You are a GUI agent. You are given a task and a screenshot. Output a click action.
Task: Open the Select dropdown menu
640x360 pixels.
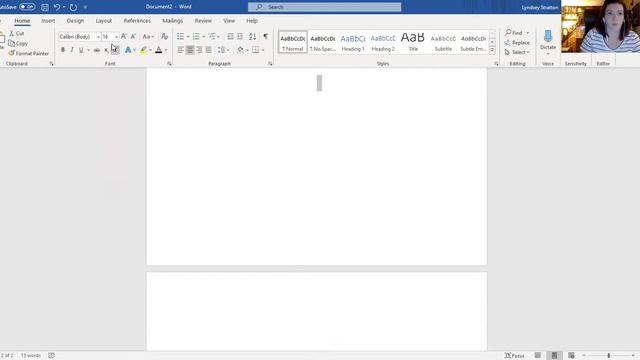pos(517,52)
